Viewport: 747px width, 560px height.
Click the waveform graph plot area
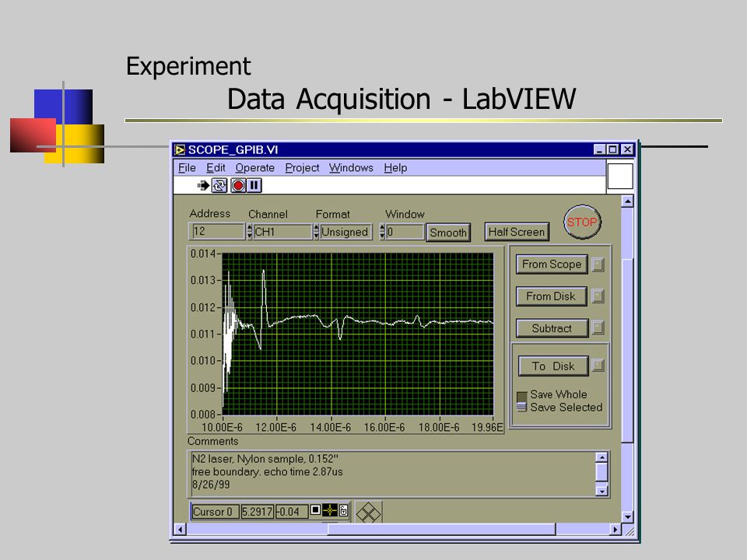click(x=358, y=334)
